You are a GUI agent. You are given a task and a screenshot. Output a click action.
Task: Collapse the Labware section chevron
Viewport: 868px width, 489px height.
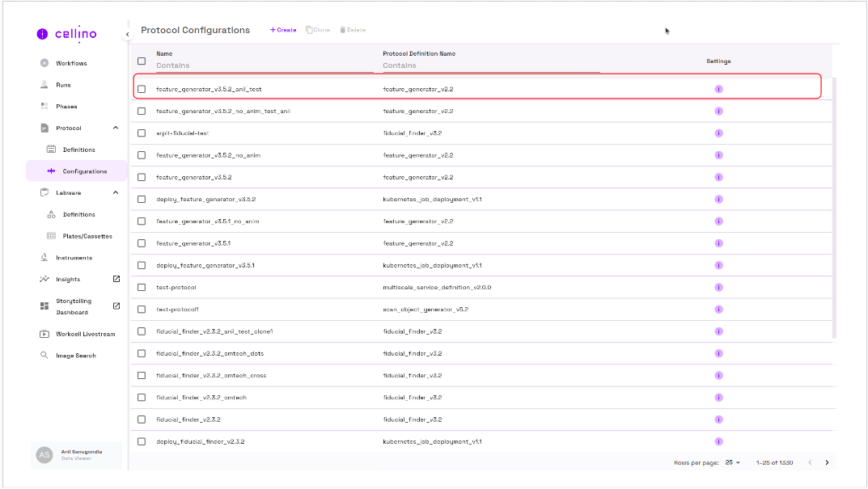coord(116,192)
